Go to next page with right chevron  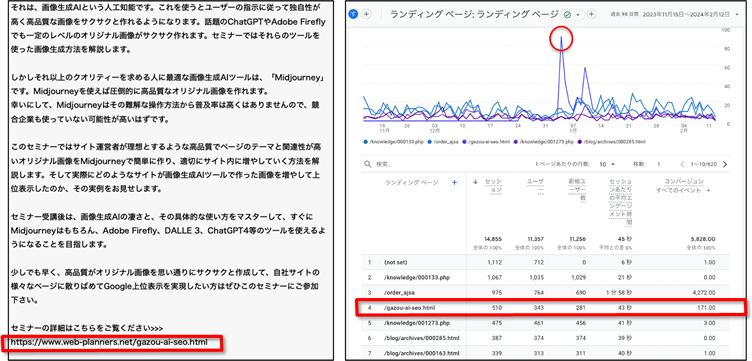pos(724,164)
